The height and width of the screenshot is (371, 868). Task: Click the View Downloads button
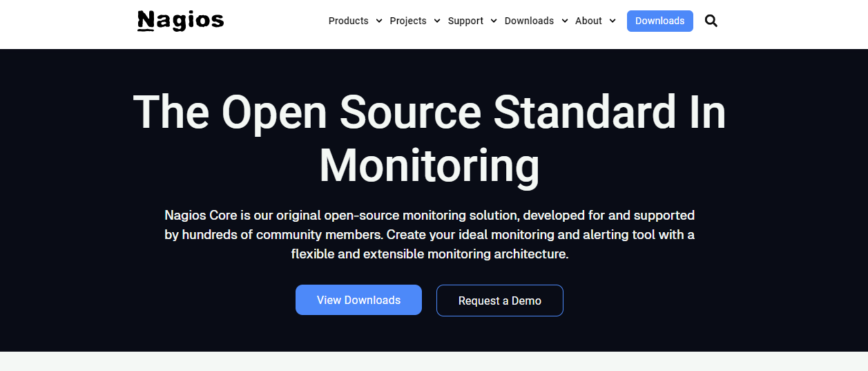(358, 300)
